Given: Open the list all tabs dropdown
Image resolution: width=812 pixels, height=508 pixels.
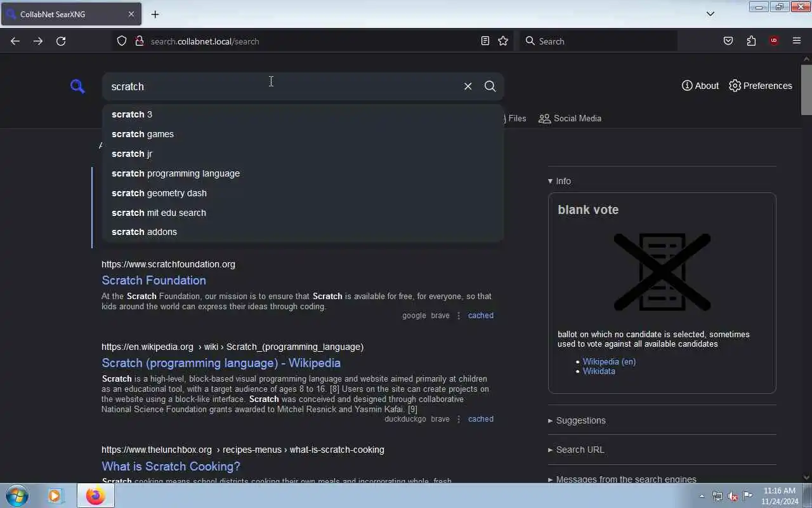Looking at the screenshot, I should (710, 14).
